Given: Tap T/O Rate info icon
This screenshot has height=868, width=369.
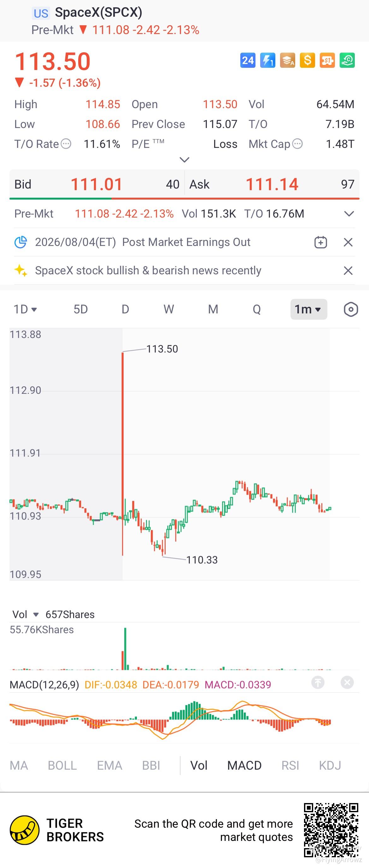Looking at the screenshot, I should click(x=66, y=144).
